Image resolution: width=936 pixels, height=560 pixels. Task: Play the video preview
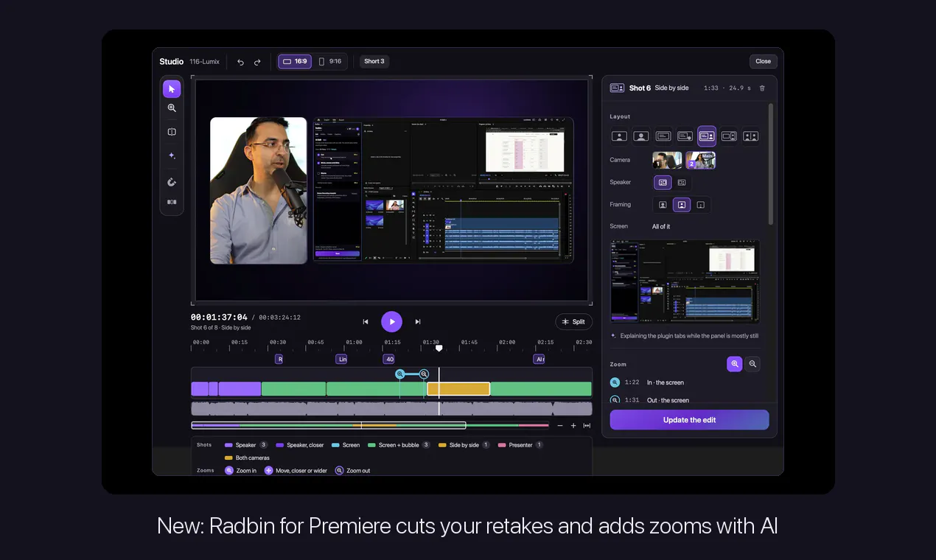(x=391, y=322)
